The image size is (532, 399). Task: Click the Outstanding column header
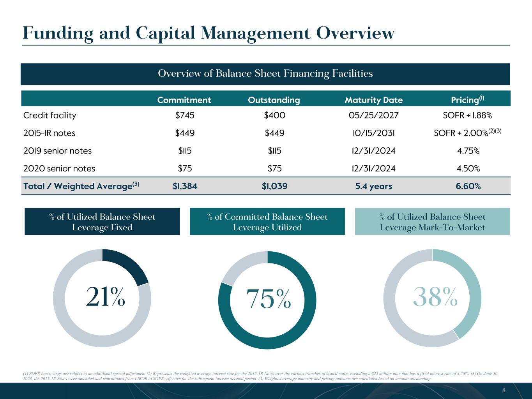[274, 100]
